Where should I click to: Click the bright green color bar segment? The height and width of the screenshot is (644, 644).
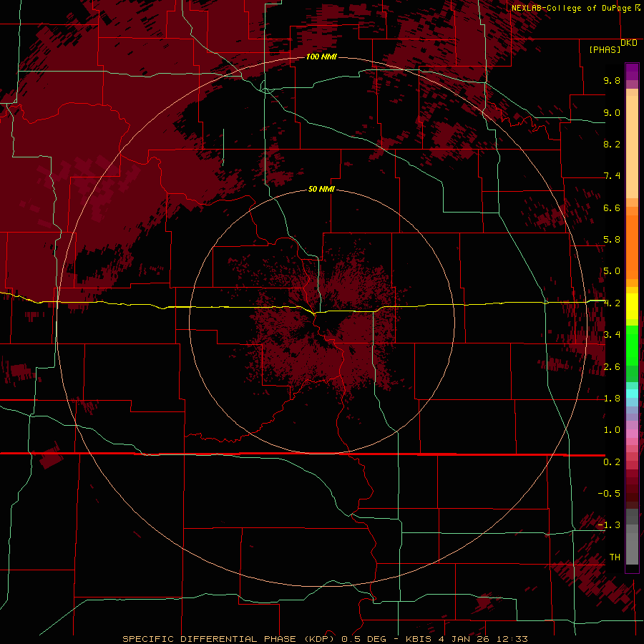coord(632,344)
